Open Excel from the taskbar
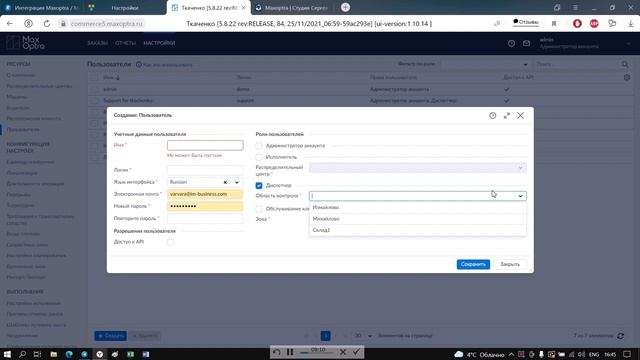The height and width of the screenshot is (360, 640). pyautogui.click(x=131, y=354)
